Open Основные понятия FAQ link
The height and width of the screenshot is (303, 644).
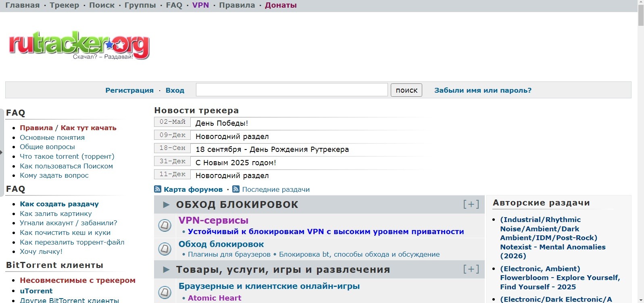pyautogui.click(x=52, y=137)
